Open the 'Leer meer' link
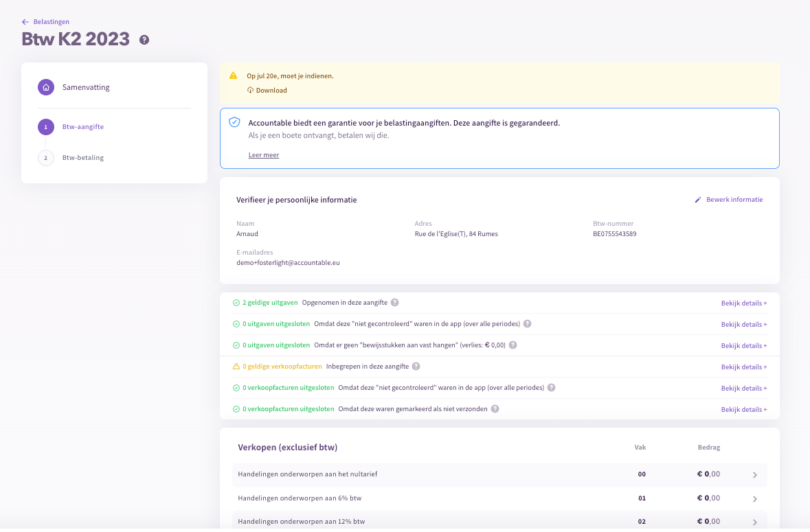 point(264,155)
